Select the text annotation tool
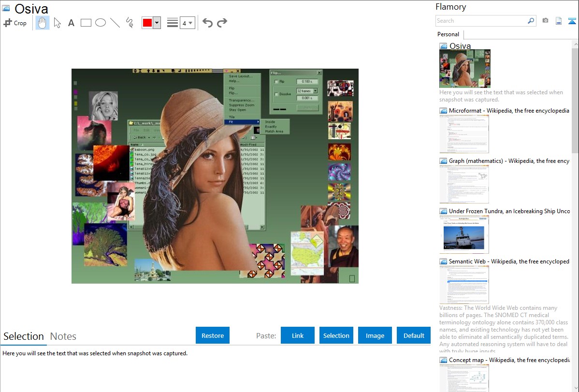 pos(71,23)
